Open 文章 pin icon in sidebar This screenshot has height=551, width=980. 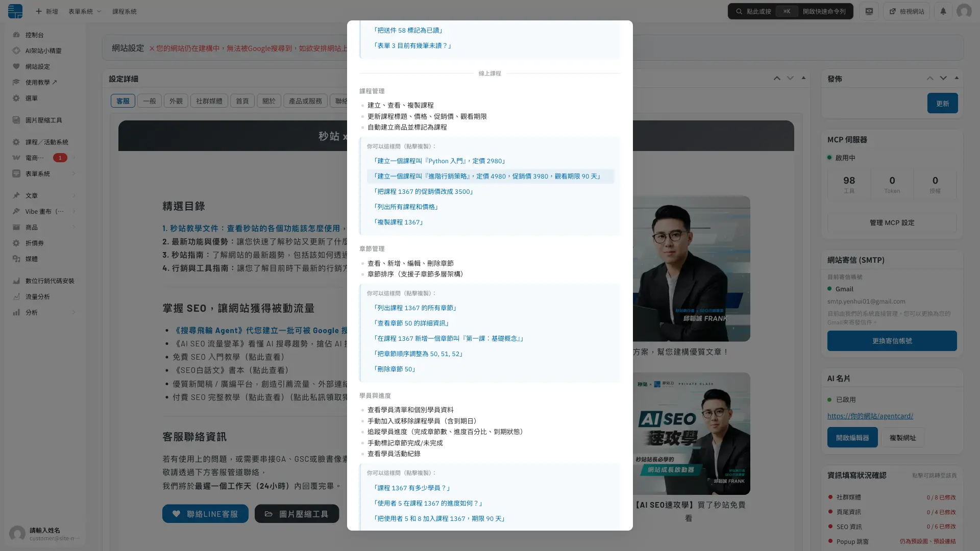point(16,195)
